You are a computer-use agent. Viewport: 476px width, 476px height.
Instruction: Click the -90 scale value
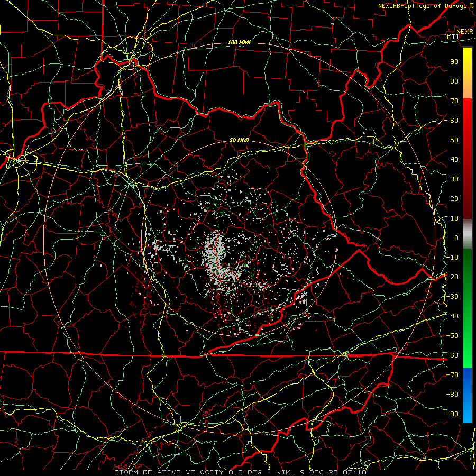tap(452, 414)
